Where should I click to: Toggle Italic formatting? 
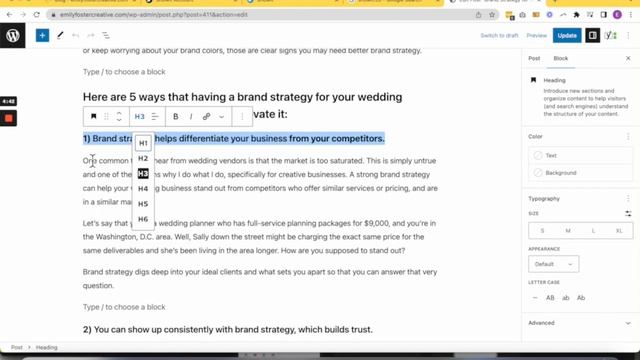tap(191, 116)
